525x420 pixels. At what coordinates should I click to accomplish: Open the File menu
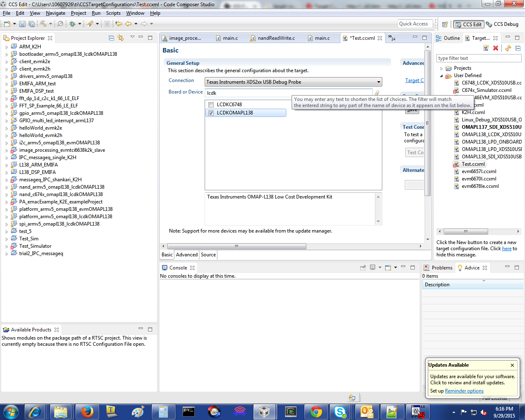pos(7,13)
